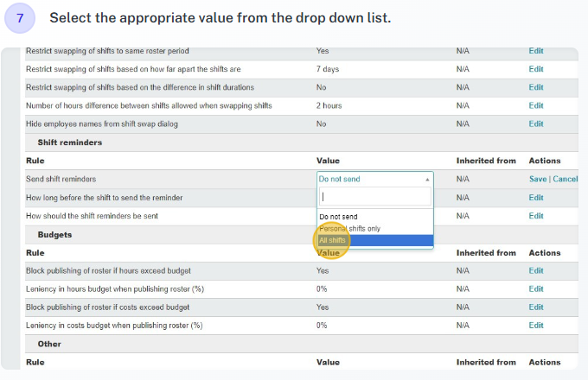The image size is (588, 380).
Task: Click the 'Do not send' selected value box
Action: pos(375,180)
